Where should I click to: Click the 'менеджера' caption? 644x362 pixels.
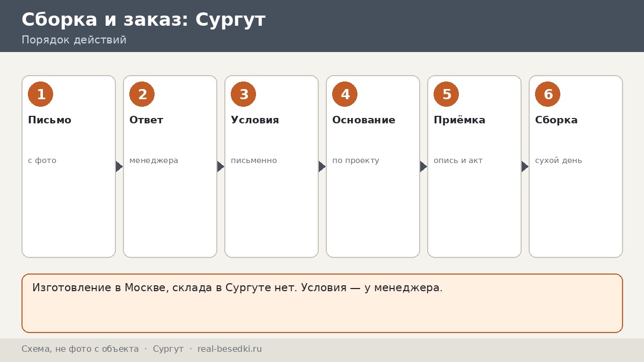[x=153, y=160]
